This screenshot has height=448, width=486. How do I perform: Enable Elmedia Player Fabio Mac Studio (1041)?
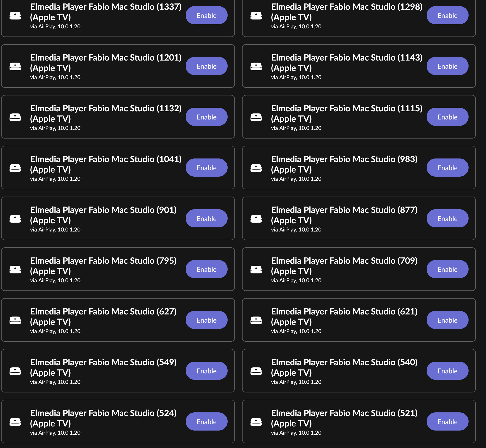[207, 168]
